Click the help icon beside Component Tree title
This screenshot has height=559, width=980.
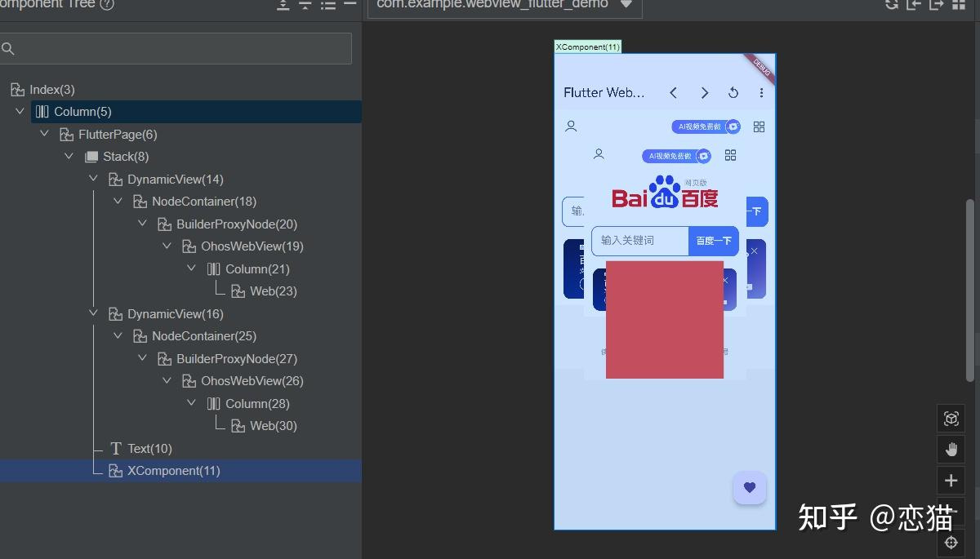coord(106,4)
